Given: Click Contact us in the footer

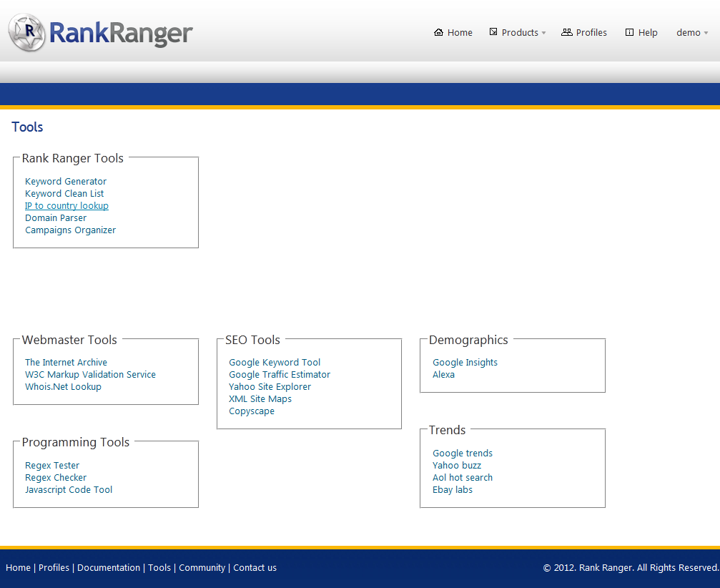Looking at the screenshot, I should 255,568.
